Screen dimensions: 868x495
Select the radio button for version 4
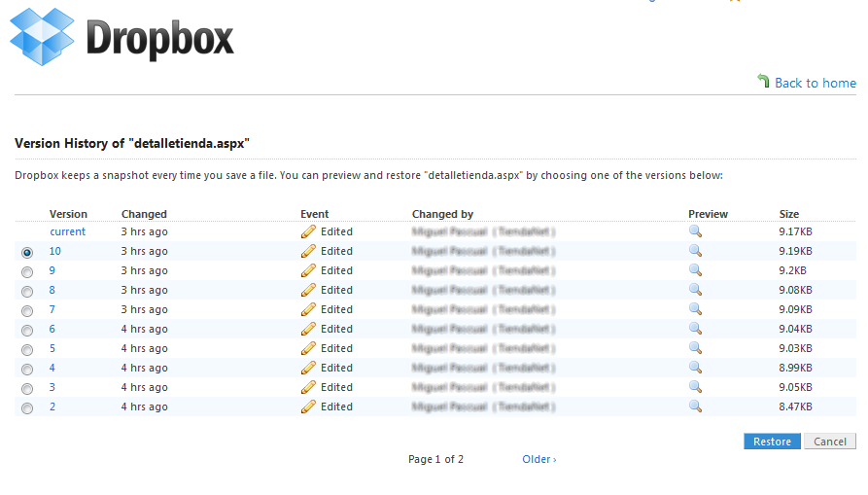(x=27, y=370)
